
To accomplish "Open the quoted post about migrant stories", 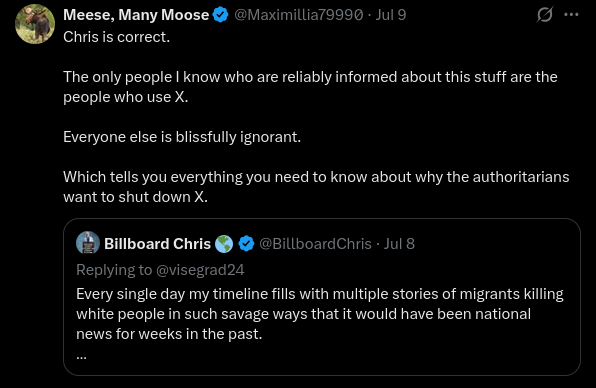I will [x=322, y=297].
